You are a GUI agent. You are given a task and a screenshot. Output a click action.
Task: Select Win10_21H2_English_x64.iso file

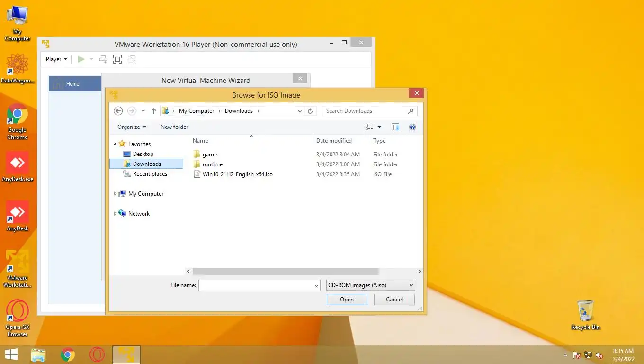pos(238,174)
